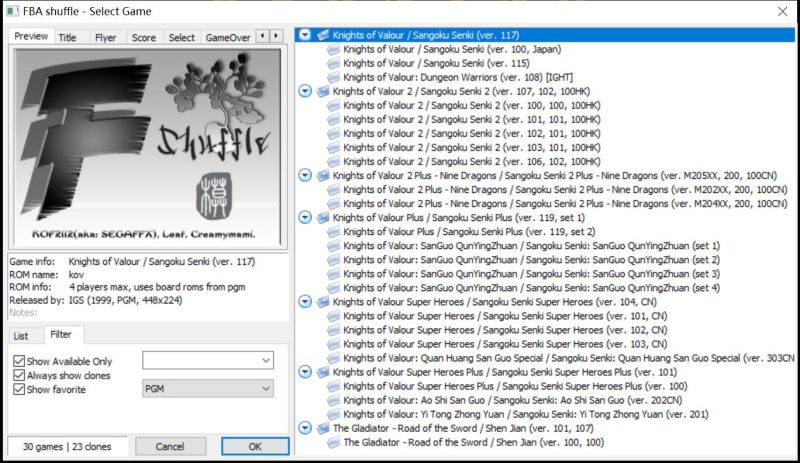Click the icon beside SanGuo QunYingZhuan set 1
The image size is (800, 463).
coord(333,246)
